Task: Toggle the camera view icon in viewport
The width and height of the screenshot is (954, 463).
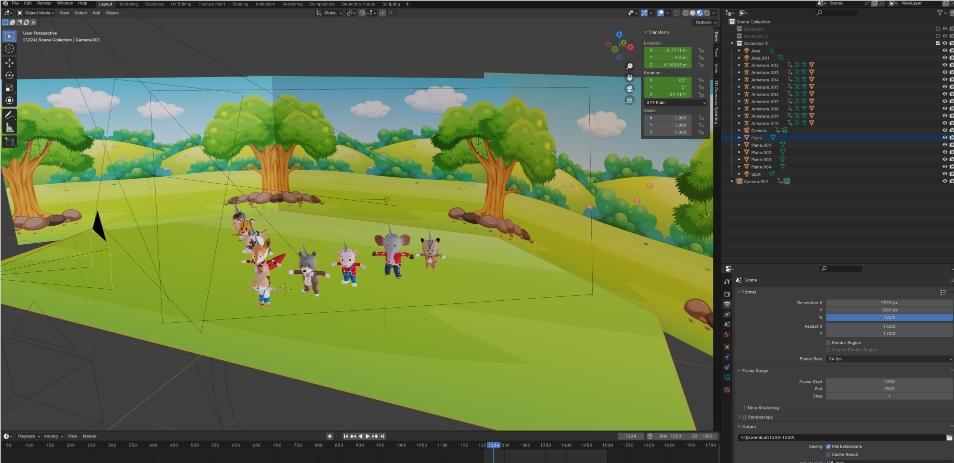Action: click(x=630, y=89)
